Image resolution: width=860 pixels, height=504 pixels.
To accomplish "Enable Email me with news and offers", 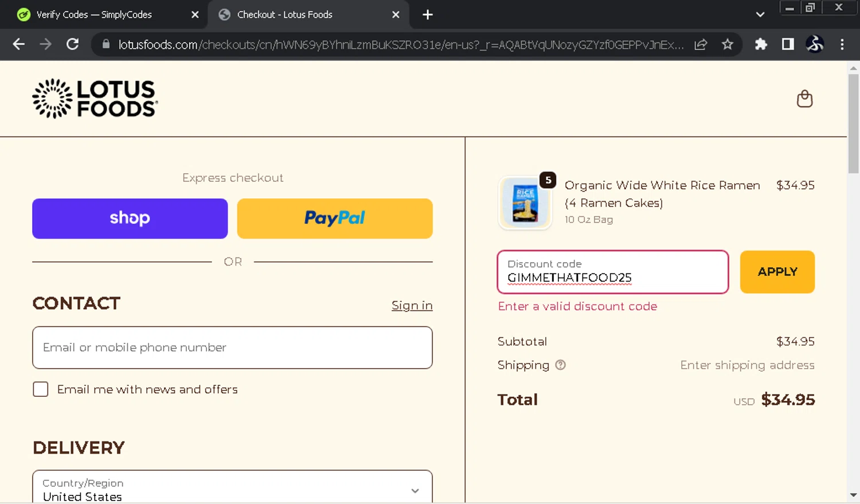I will click(41, 389).
